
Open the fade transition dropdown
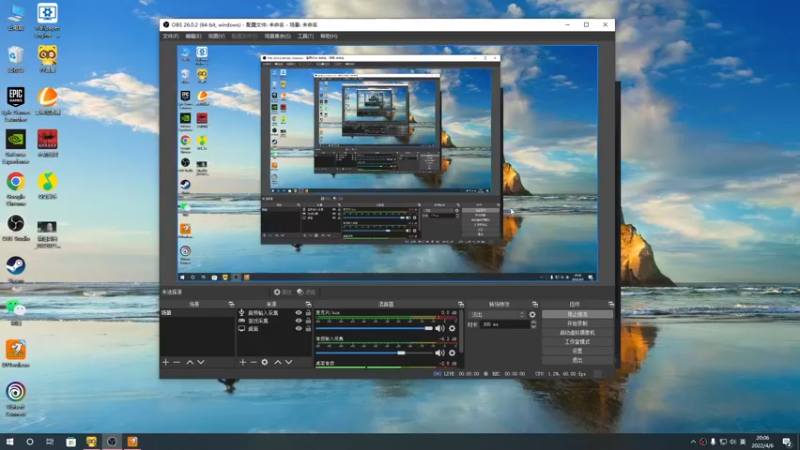point(497,315)
